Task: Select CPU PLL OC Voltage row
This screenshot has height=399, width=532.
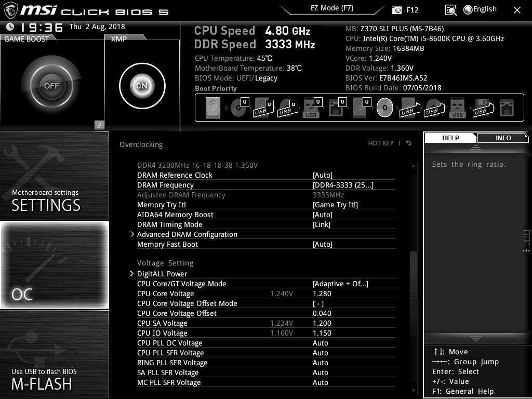Action: pos(266,343)
